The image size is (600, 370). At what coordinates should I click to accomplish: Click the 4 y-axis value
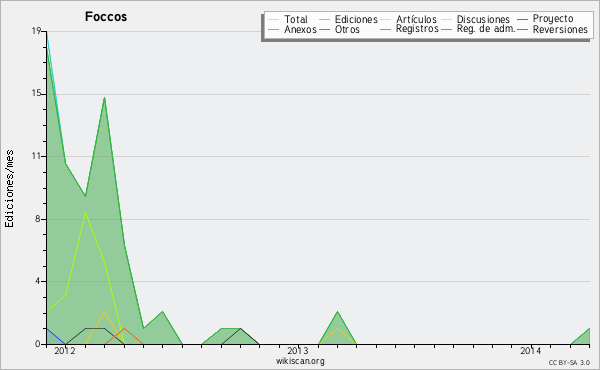click(38, 281)
